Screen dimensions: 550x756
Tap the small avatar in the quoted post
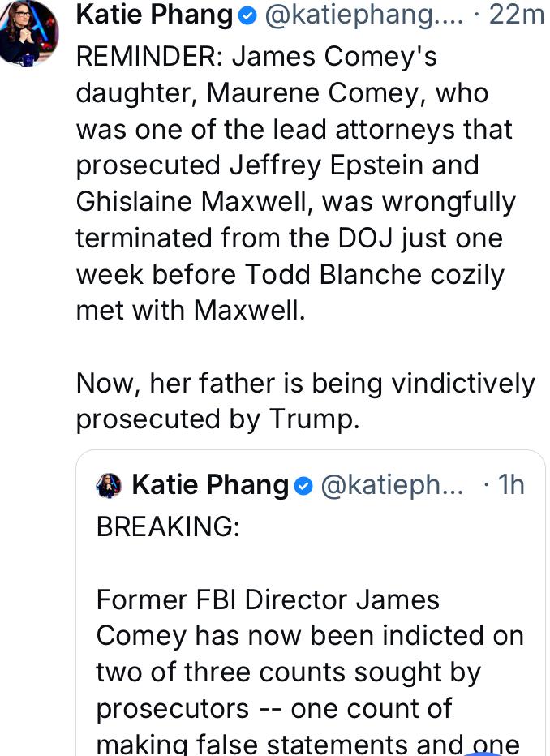[110, 486]
